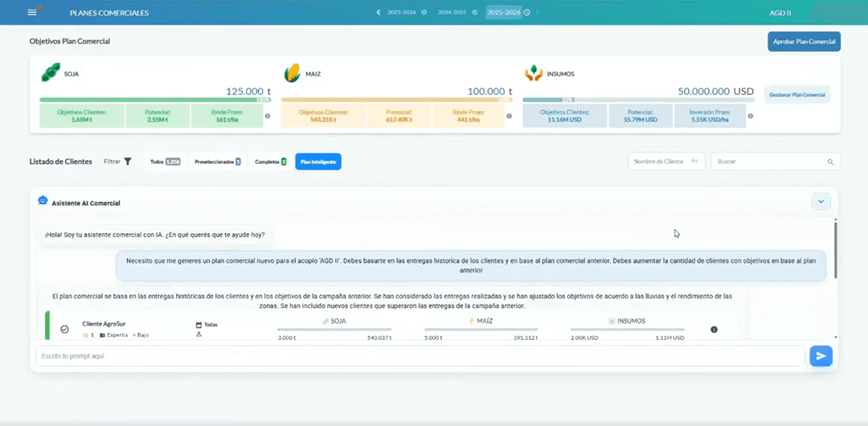This screenshot has width=868, height=426.
Task: Collapse the Asistente AI Comercial panel
Action: click(x=821, y=202)
